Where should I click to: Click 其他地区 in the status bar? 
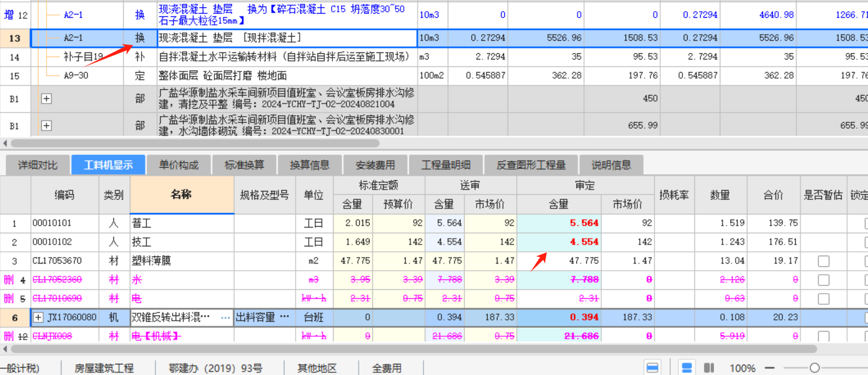pos(317,368)
